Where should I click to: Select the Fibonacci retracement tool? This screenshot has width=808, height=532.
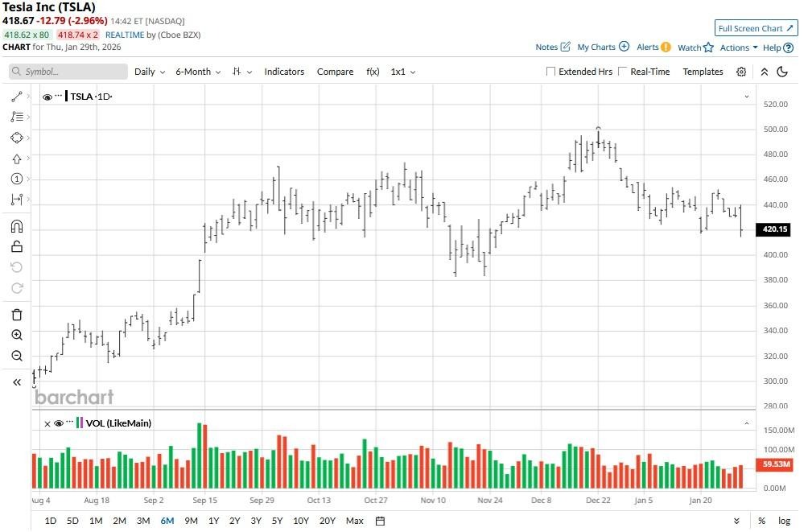point(16,117)
